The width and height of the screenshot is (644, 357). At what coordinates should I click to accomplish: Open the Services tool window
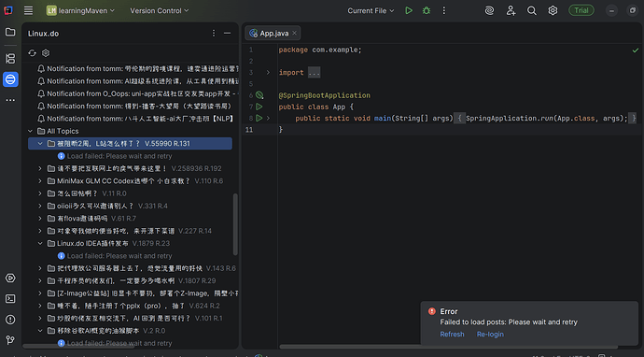(10, 278)
